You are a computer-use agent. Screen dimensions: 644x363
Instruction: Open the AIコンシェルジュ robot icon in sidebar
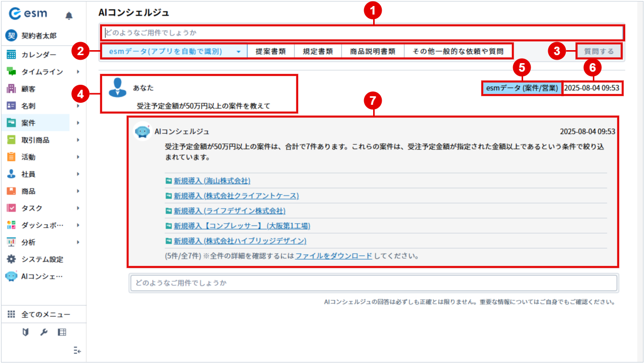coord(12,276)
